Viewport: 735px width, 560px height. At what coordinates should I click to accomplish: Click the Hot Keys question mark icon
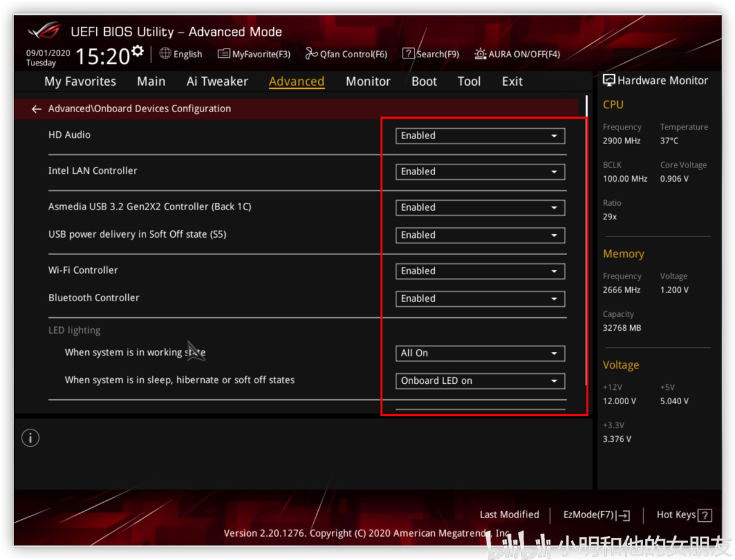tap(705, 516)
